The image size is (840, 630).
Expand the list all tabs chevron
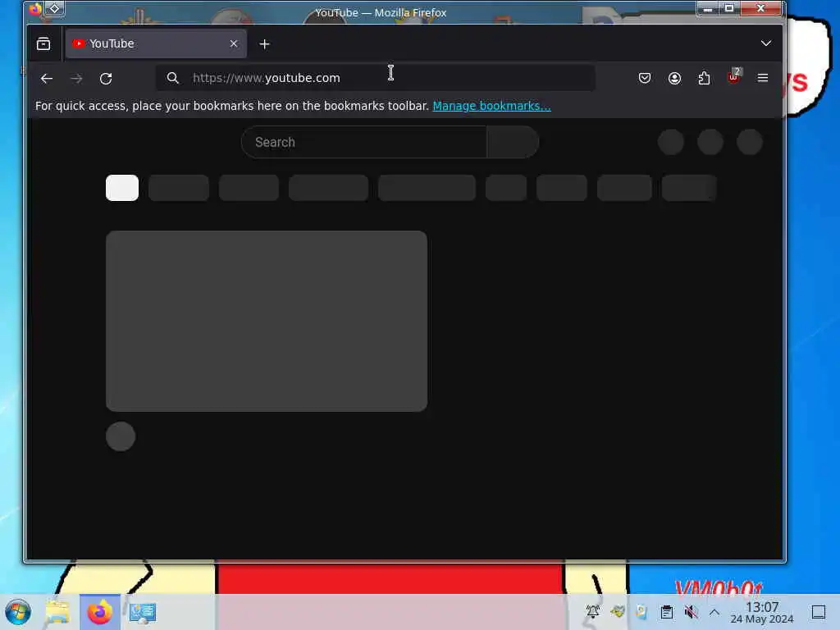coord(766,43)
